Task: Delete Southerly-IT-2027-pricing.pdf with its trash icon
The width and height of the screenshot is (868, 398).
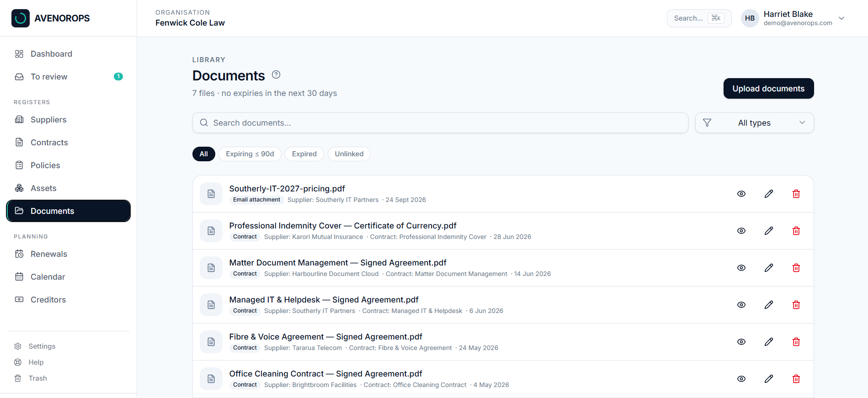Action: pos(796,194)
